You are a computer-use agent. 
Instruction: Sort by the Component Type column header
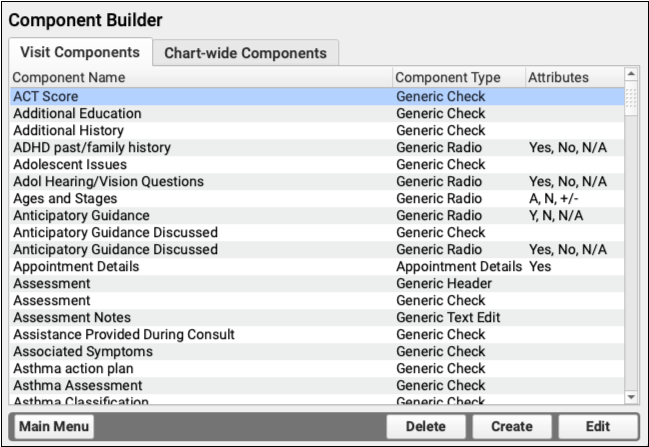click(x=458, y=77)
